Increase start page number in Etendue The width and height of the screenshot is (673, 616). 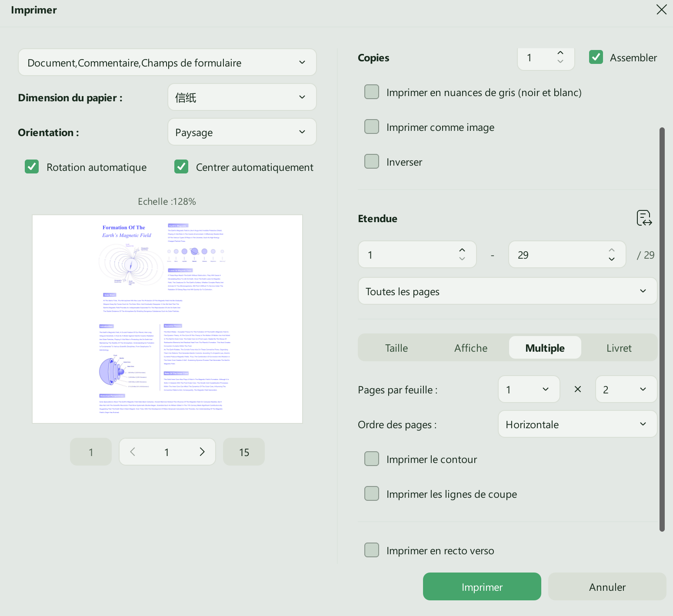[x=462, y=250]
